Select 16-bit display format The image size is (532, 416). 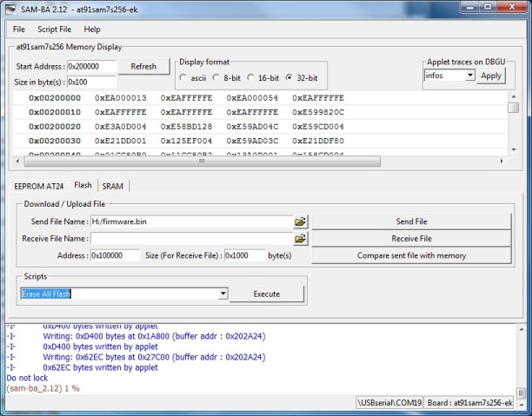(x=250, y=77)
